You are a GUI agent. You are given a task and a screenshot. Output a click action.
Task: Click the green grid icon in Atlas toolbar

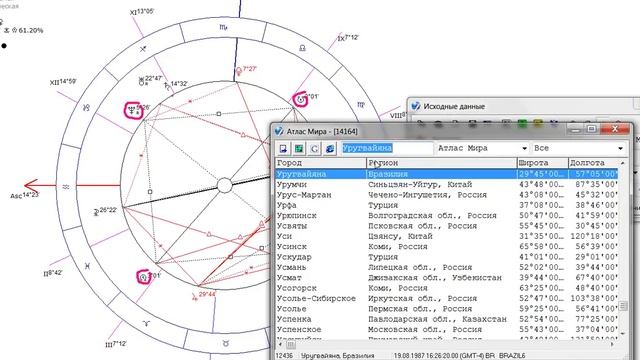pyautogui.click(x=299, y=149)
